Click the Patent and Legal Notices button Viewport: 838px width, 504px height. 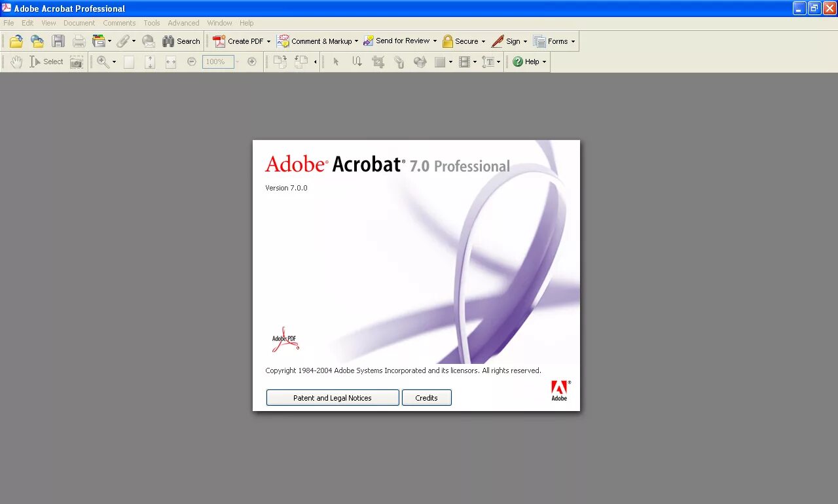pos(333,398)
